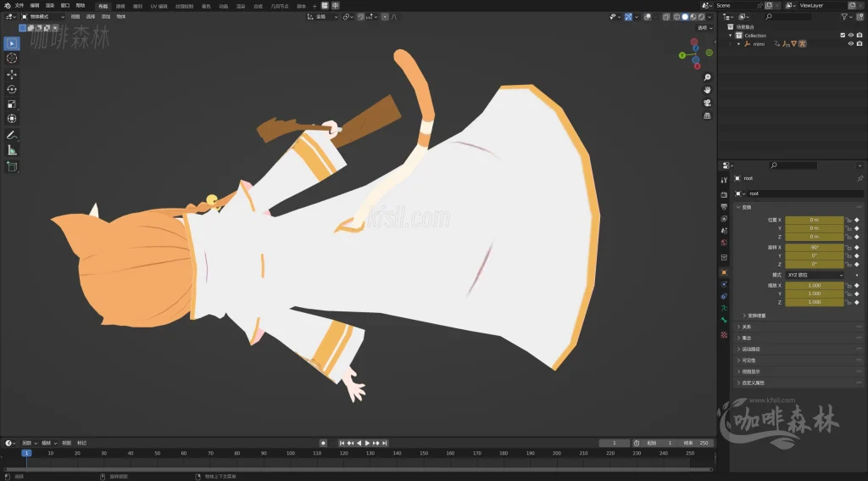Hide mimi object with its eye icon
The width and height of the screenshot is (868, 481).
click(x=851, y=44)
